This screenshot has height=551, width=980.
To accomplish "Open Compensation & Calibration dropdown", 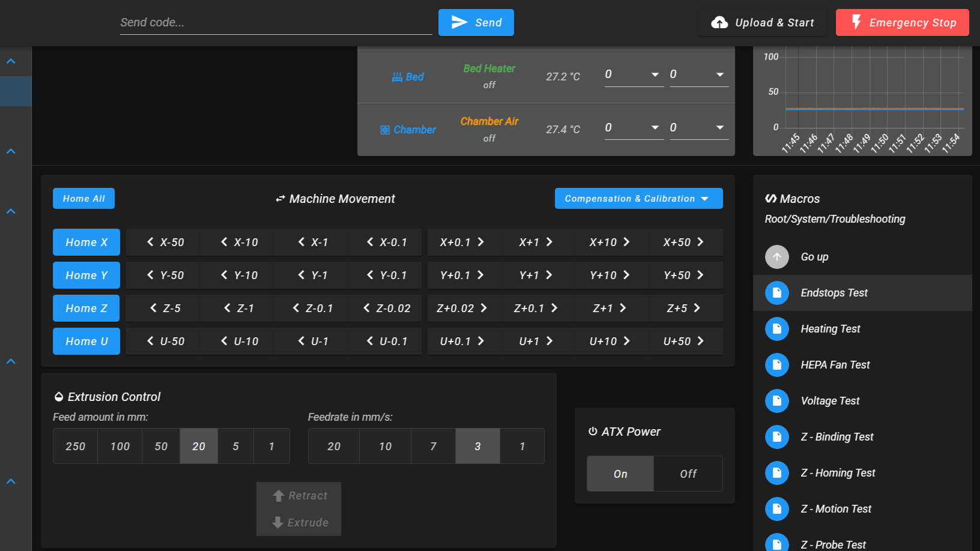I will pos(638,199).
